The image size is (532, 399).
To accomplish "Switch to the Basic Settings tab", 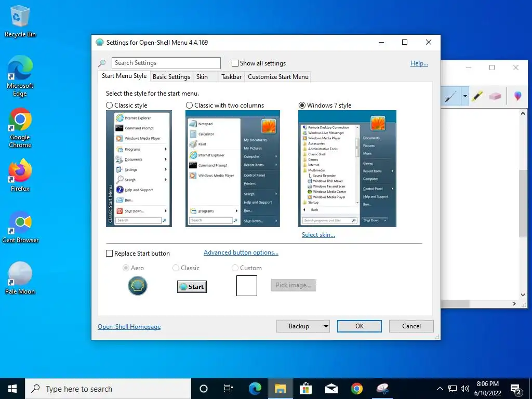I will (171, 77).
